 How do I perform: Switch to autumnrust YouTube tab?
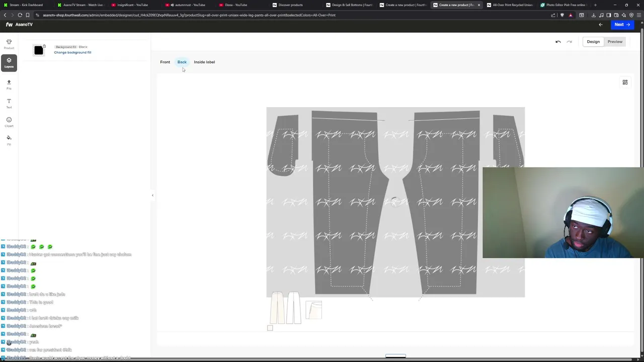pyautogui.click(x=188, y=5)
